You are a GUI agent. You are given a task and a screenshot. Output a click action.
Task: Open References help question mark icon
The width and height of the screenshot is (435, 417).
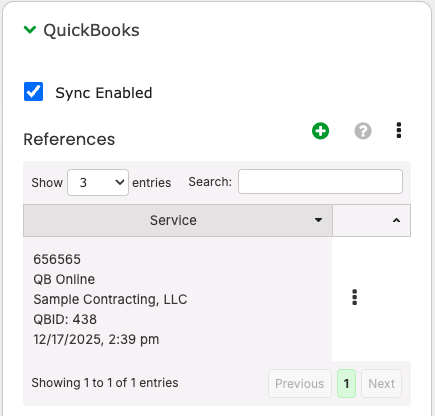click(363, 131)
